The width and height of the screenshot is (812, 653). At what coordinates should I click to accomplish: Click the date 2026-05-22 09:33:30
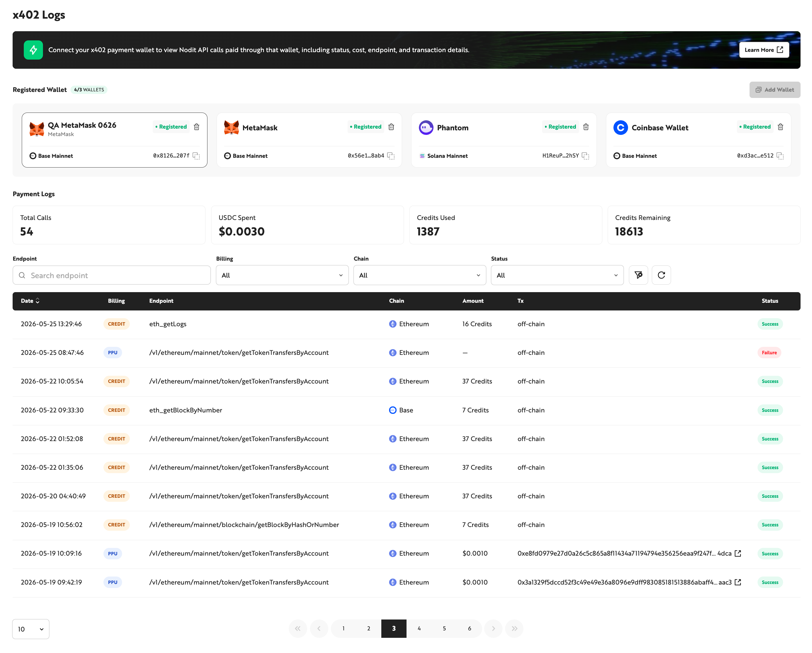(x=52, y=410)
